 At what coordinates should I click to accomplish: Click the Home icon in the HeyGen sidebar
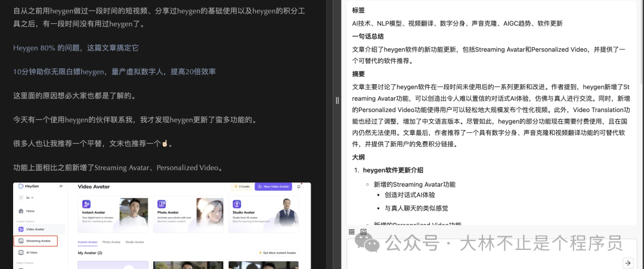(21, 211)
